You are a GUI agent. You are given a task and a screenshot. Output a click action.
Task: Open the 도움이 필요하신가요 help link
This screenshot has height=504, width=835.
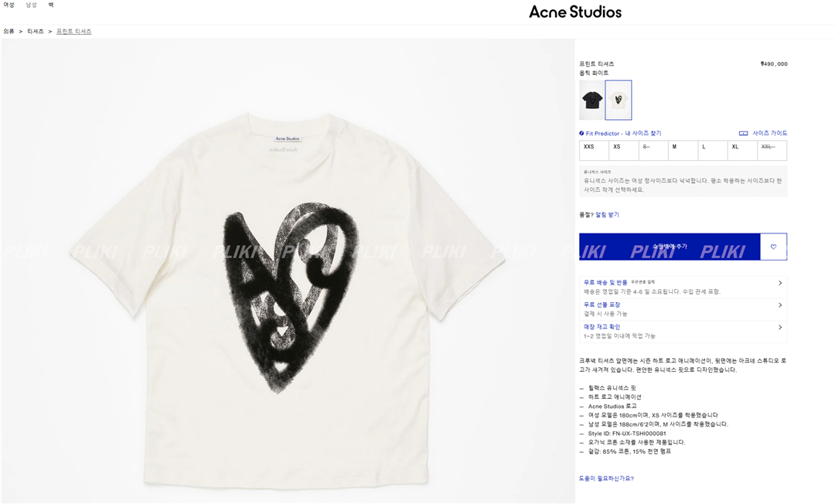[x=607, y=478]
